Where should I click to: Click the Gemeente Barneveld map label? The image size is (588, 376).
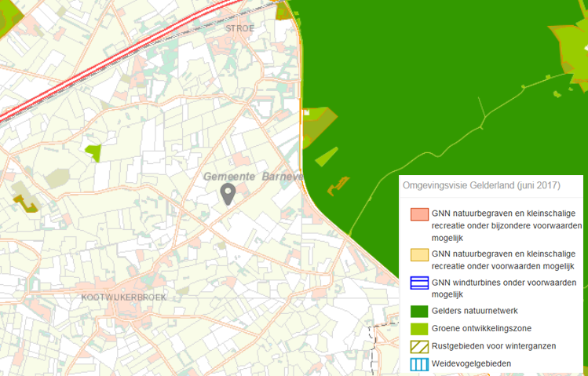pos(253,177)
